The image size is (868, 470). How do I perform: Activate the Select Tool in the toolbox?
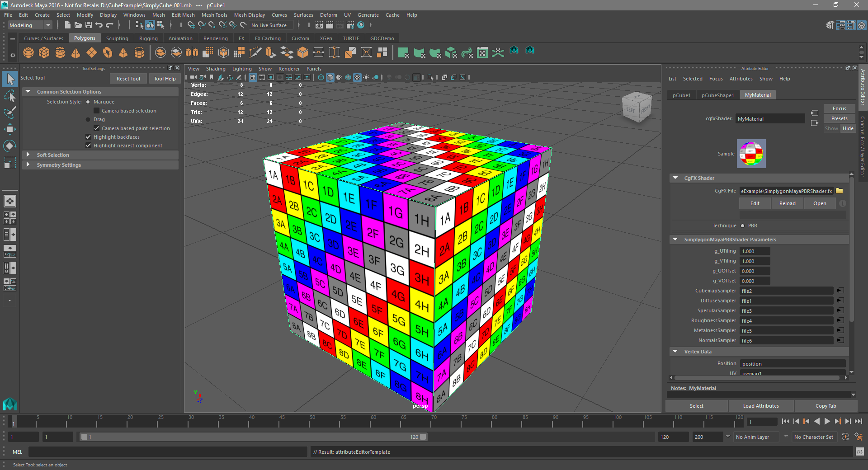coord(9,79)
